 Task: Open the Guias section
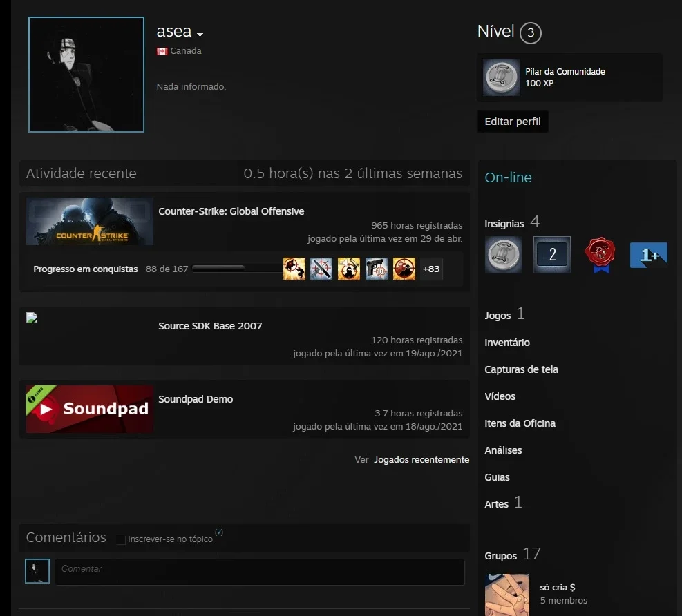coord(497,477)
